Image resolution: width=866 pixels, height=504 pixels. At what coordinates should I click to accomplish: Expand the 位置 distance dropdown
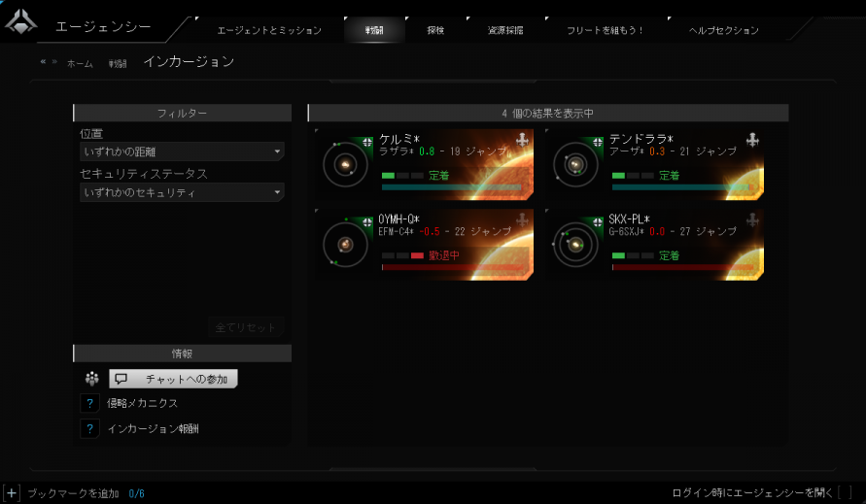[182, 151]
